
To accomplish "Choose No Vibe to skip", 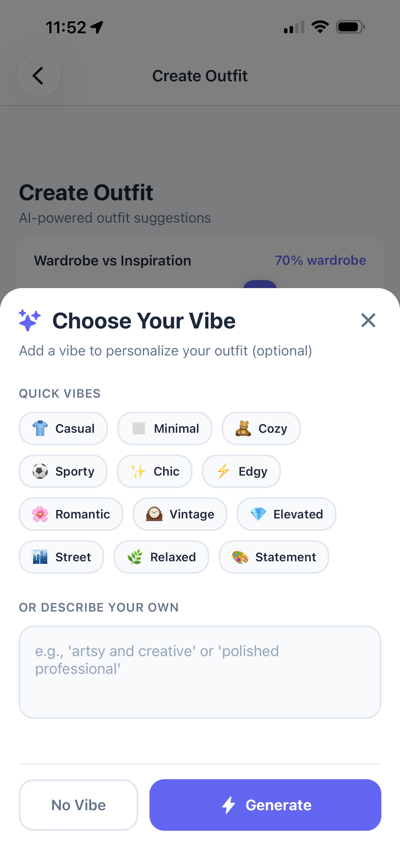I will point(78,805).
